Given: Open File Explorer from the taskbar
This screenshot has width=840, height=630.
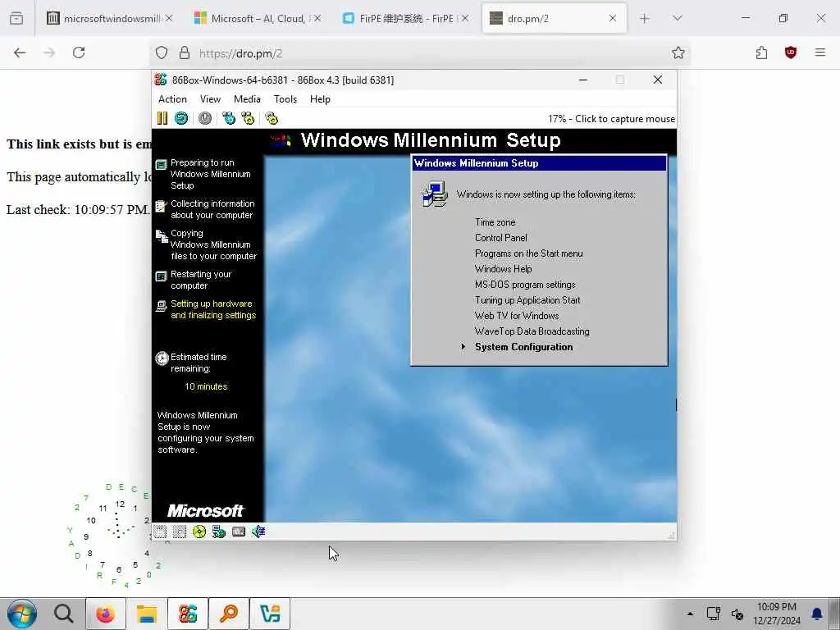Looking at the screenshot, I should pyautogui.click(x=146, y=614).
